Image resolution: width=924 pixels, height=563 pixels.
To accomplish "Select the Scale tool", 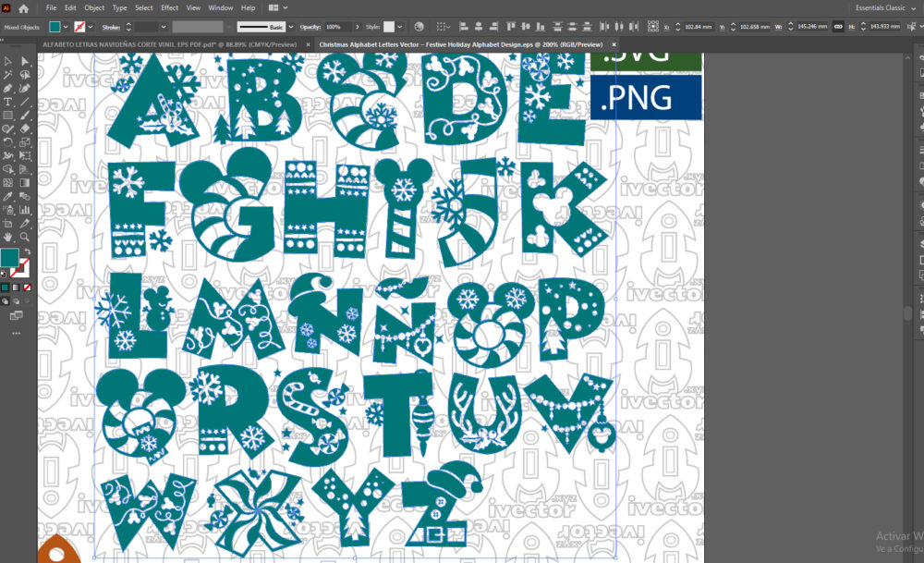I will coord(25,142).
